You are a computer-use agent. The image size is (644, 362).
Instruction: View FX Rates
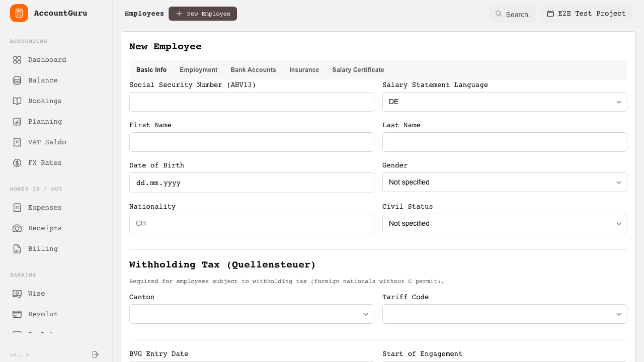45,163
